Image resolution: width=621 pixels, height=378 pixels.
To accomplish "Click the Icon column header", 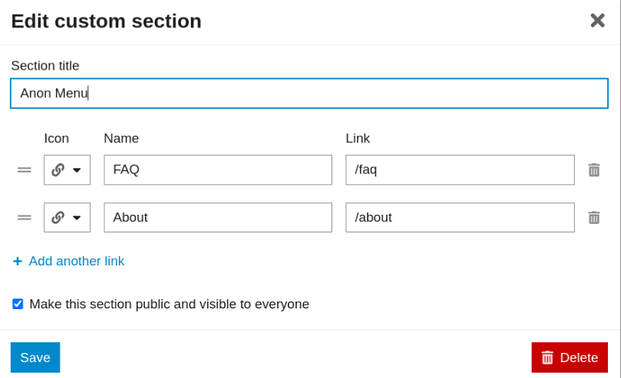I will [x=56, y=138].
